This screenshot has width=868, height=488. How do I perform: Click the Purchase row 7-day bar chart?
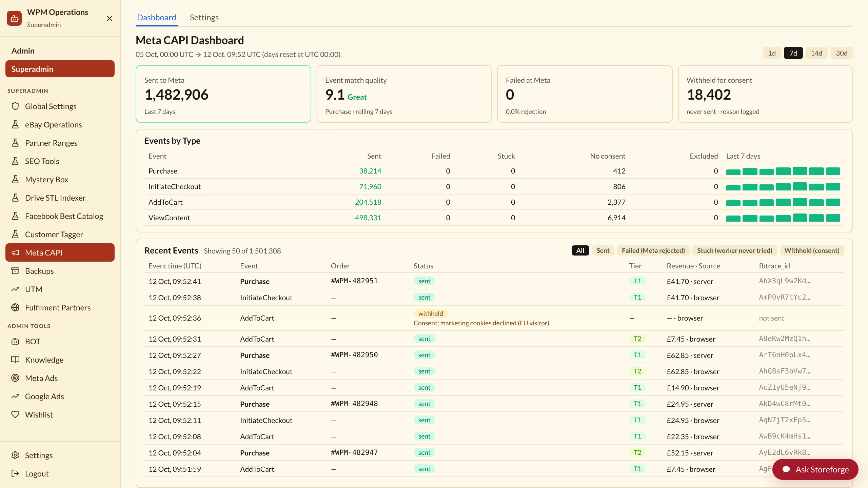click(x=783, y=171)
